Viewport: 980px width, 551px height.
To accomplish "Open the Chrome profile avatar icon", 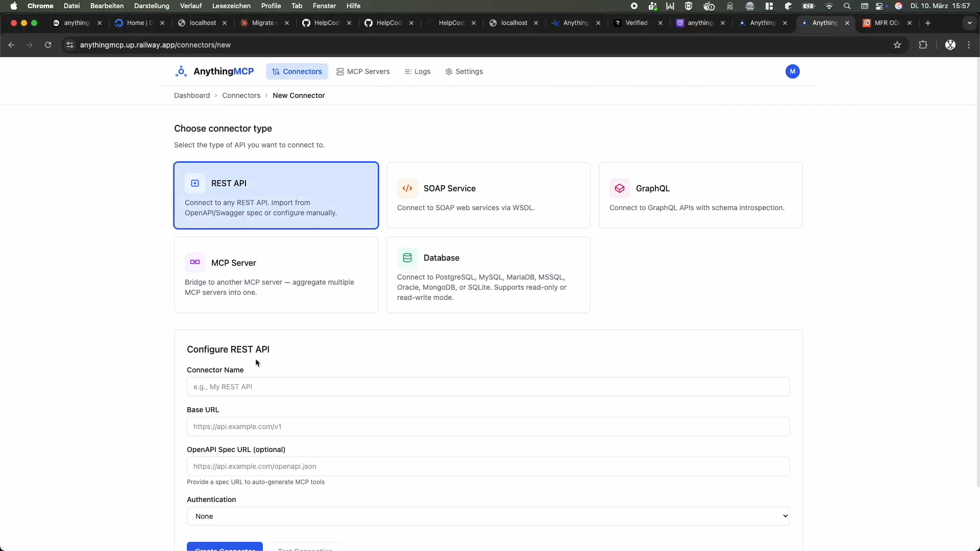I will (950, 45).
